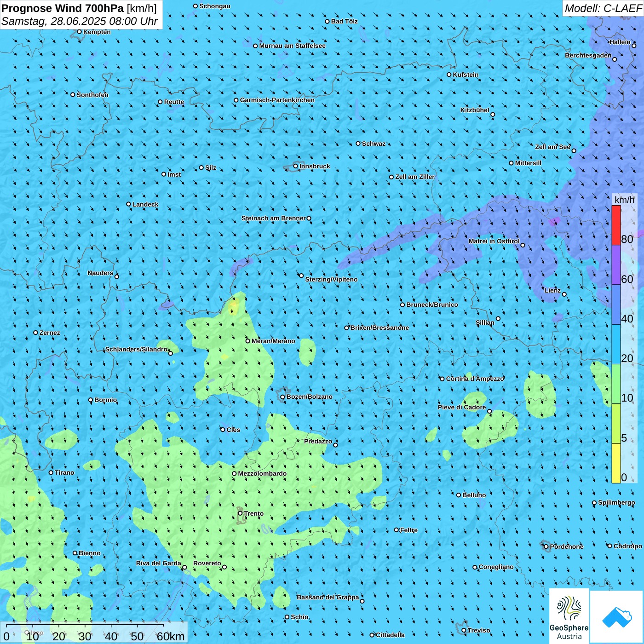Click the 'Zell am Ziller' label
The height and width of the screenshot is (644, 644).
point(415,177)
